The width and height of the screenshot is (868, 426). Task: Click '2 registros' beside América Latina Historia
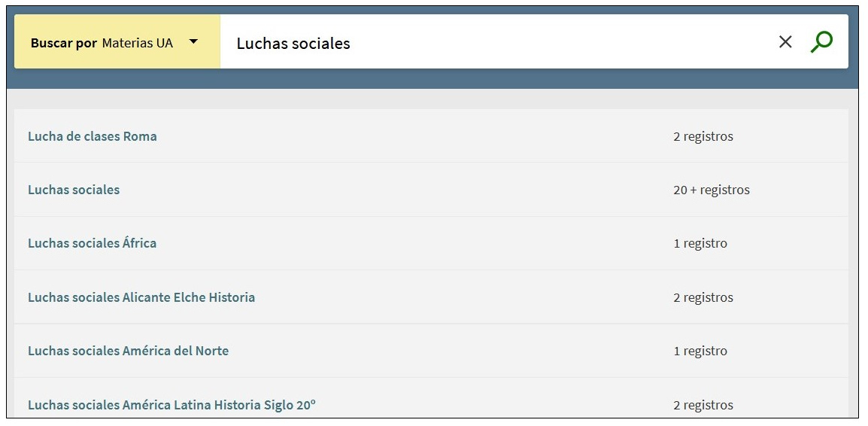[703, 405]
